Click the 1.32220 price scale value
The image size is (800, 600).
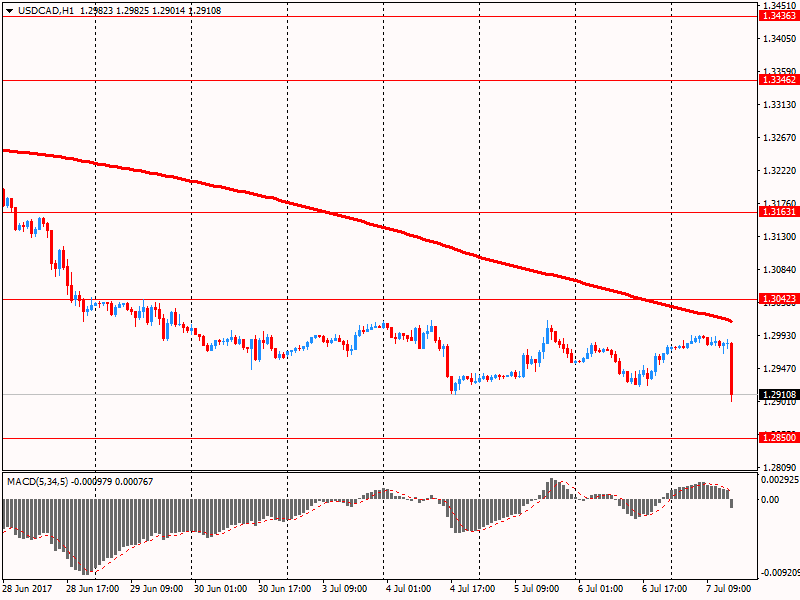click(780, 170)
